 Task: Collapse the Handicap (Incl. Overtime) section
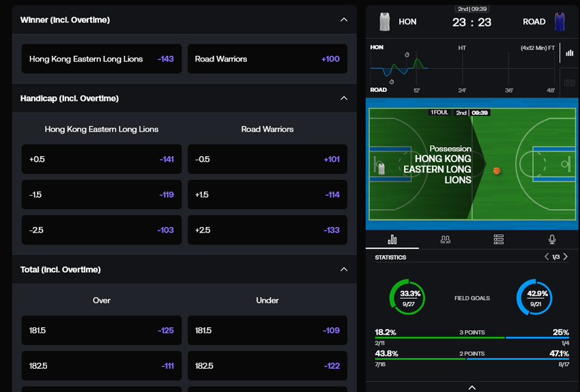[x=344, y=98]
